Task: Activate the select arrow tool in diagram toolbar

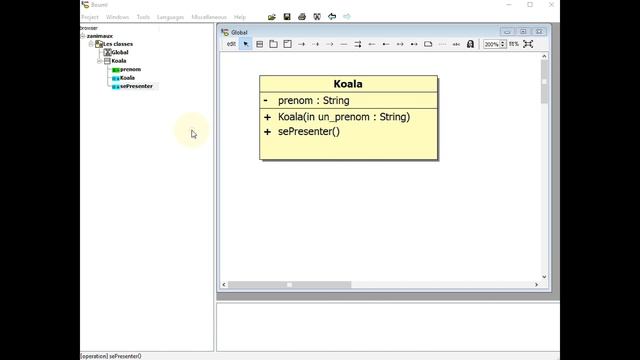Action: (x=245, y=44)
